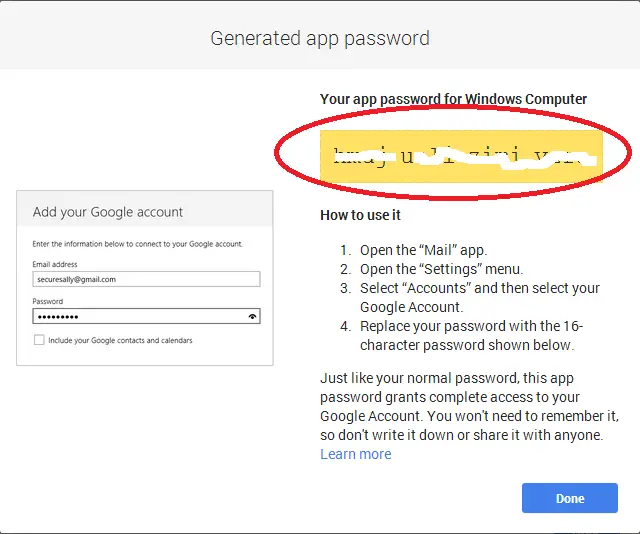Select step 4 Replace your password text
The width and height of the screenshot is (640, 534).
coord(462,336)
